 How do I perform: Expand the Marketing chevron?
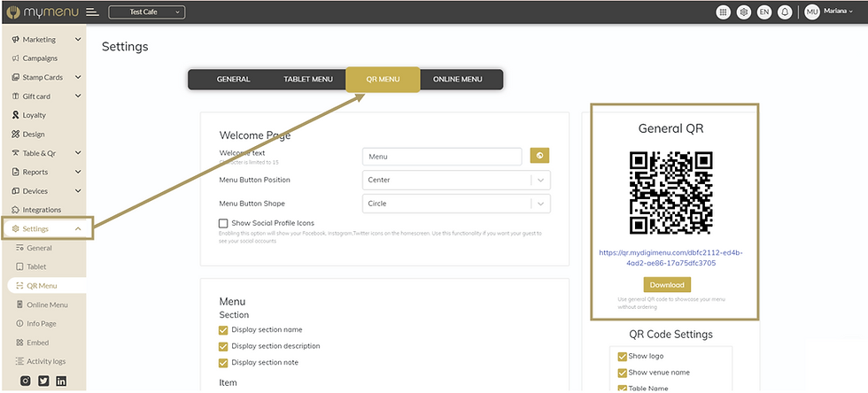pos(78,40)
